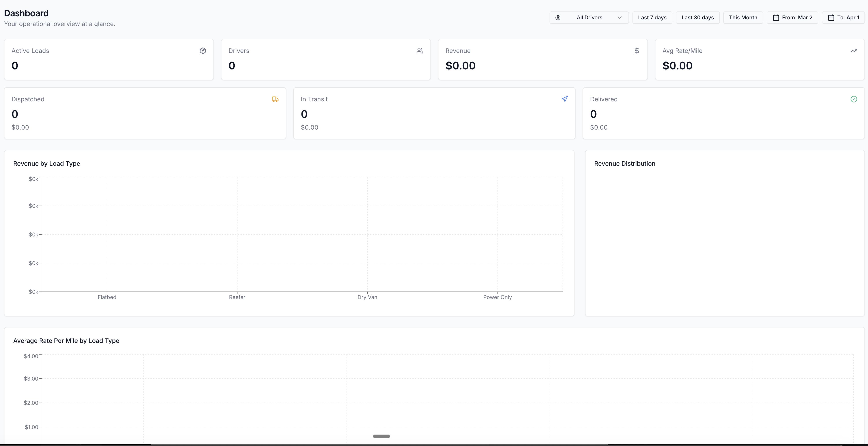Click the Avg Rate/Mile trending arrow icon

[853, 50]
